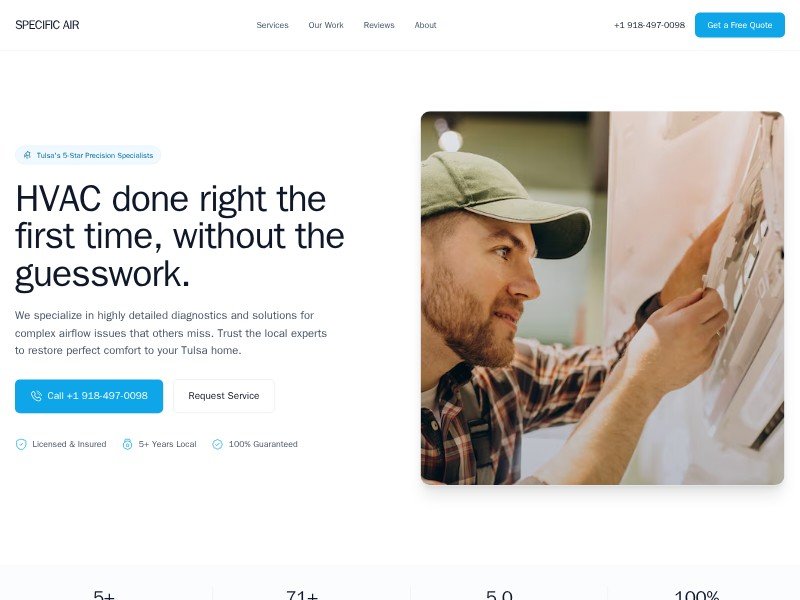The width and height of the screenshot is (800, 600).
Task: Click the SPECIFIC AIR logo
Action: tap(47, 25)
